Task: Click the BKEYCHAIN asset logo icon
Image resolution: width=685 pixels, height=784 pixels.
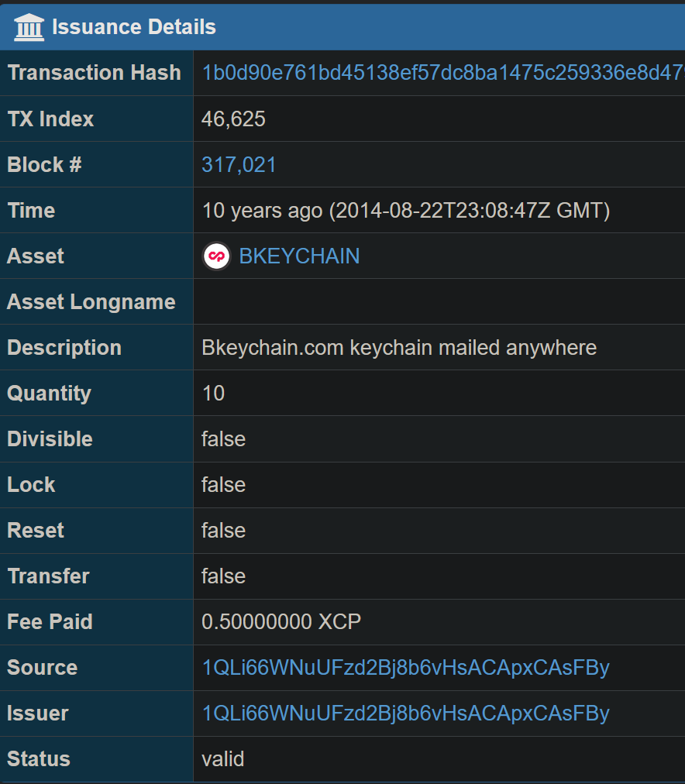Action: tap(216, 256)
